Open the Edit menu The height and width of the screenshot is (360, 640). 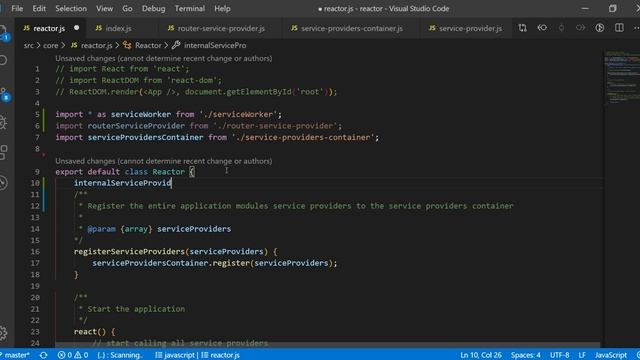39,9
